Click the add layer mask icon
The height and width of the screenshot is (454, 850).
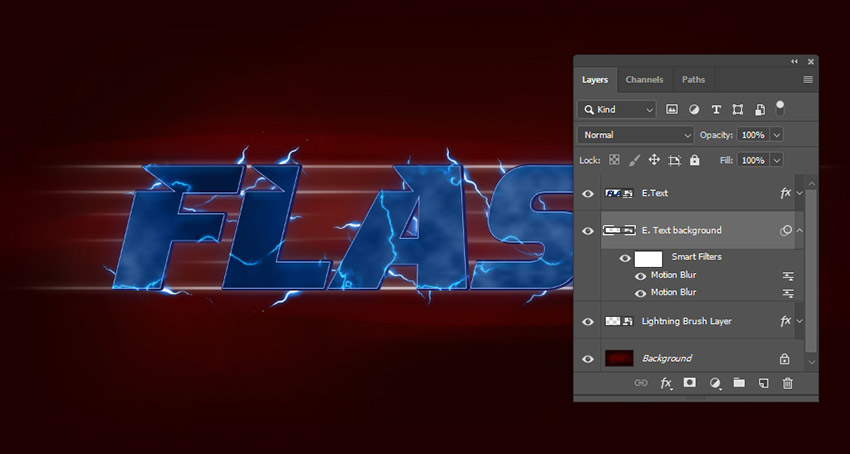pos(690,383)
